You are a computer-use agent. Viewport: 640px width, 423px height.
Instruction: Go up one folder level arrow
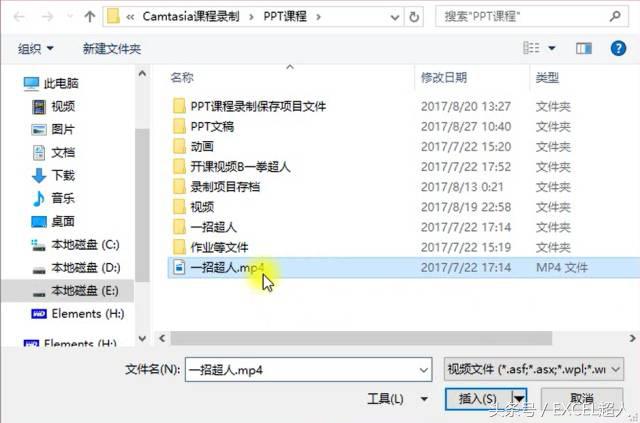pyautogui.click(x=89, y=17)
